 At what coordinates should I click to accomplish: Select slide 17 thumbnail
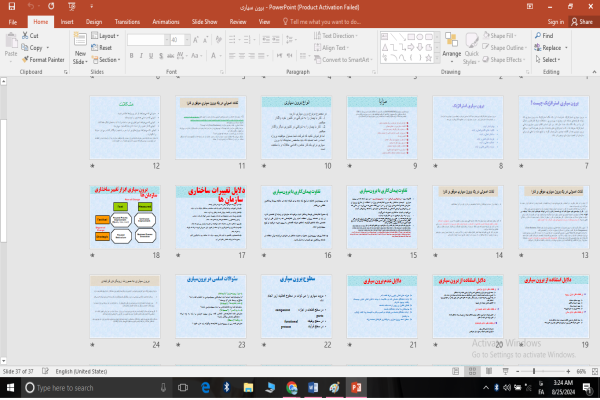[x=207, y=215]
